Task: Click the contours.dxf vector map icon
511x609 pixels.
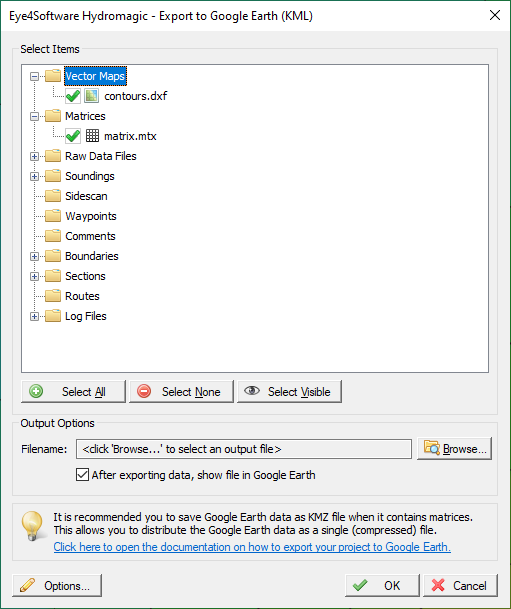Action: [x=92, y=96]
